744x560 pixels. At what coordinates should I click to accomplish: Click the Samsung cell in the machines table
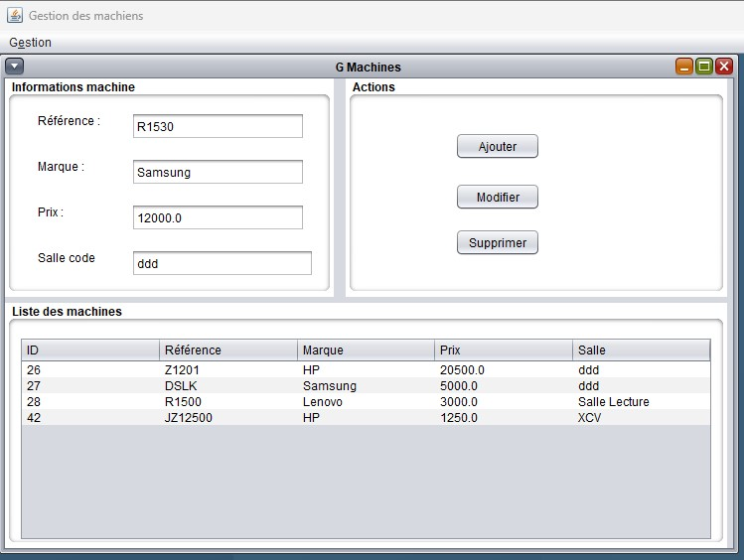[x=366, y=385]
